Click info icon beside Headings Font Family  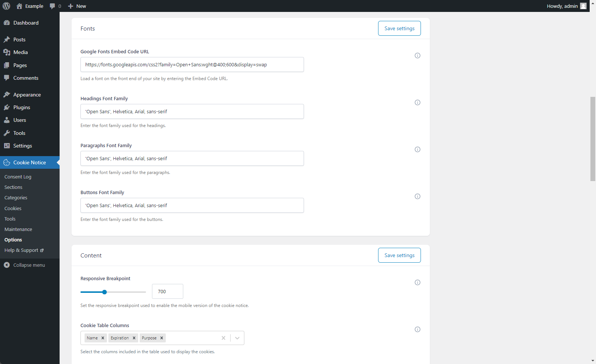[x=418, y=102]
